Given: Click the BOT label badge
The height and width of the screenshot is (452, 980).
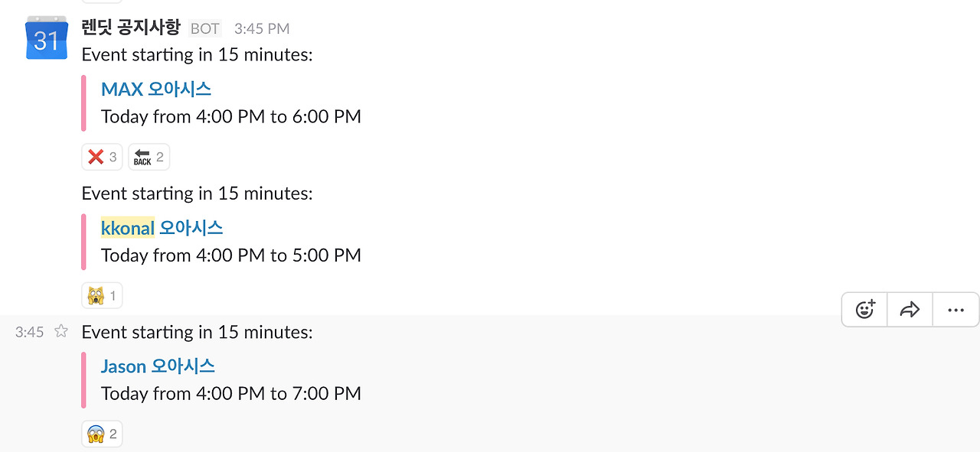Looking at the screenshot, I should pos(205,29).
